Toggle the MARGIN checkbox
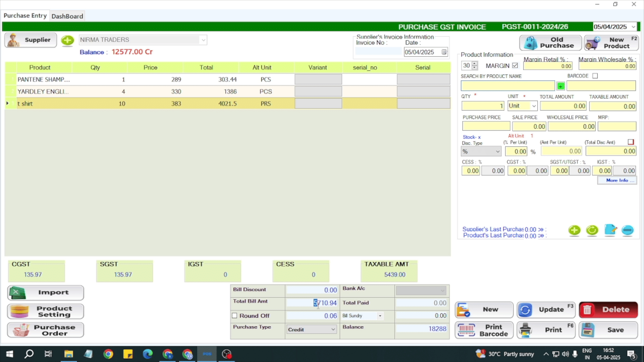 click(515, 66)
